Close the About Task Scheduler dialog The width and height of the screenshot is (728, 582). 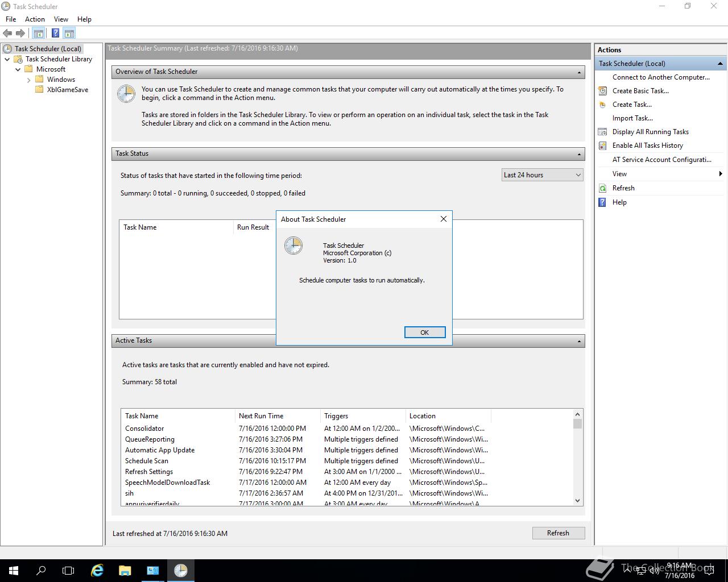pyautogui.click(x=444, y=219)
